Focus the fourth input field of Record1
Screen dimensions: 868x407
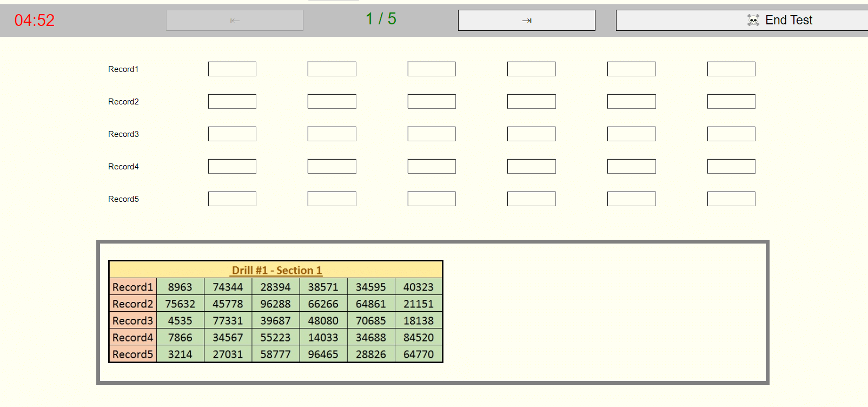click(532, 69)
